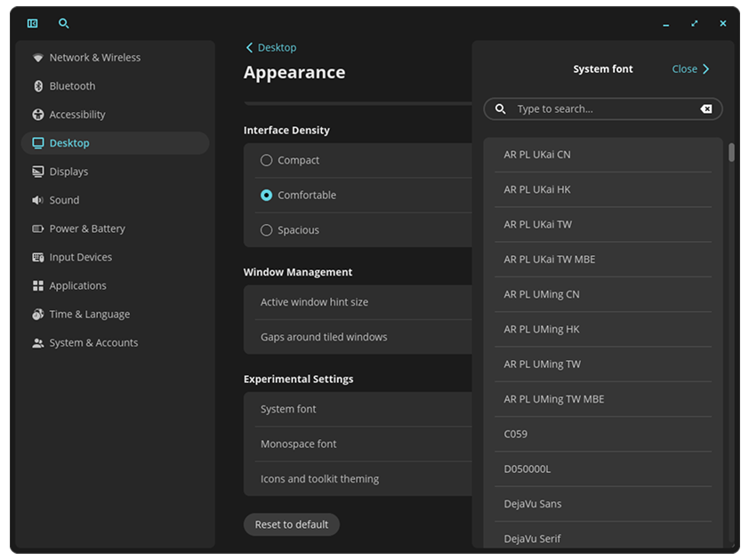Choose DejaVu Sans font
Screen dimensions: 749x560
(x=603, y=504)
